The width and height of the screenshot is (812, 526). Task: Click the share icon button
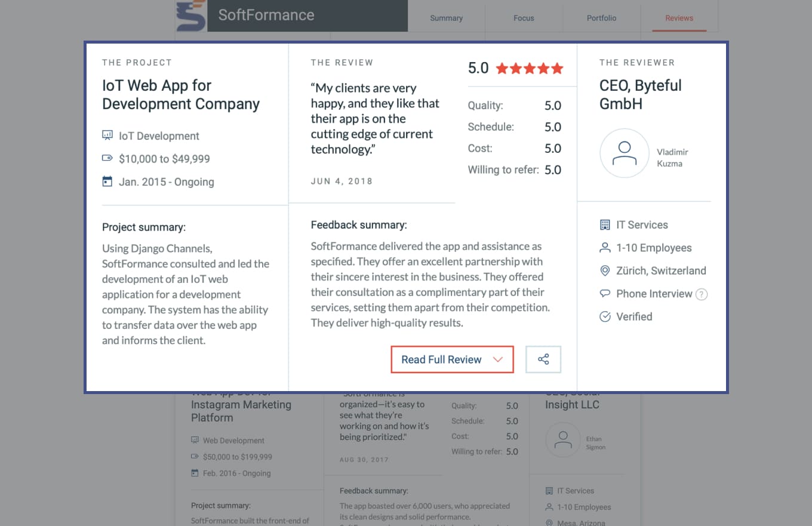(x=543, y=359)
